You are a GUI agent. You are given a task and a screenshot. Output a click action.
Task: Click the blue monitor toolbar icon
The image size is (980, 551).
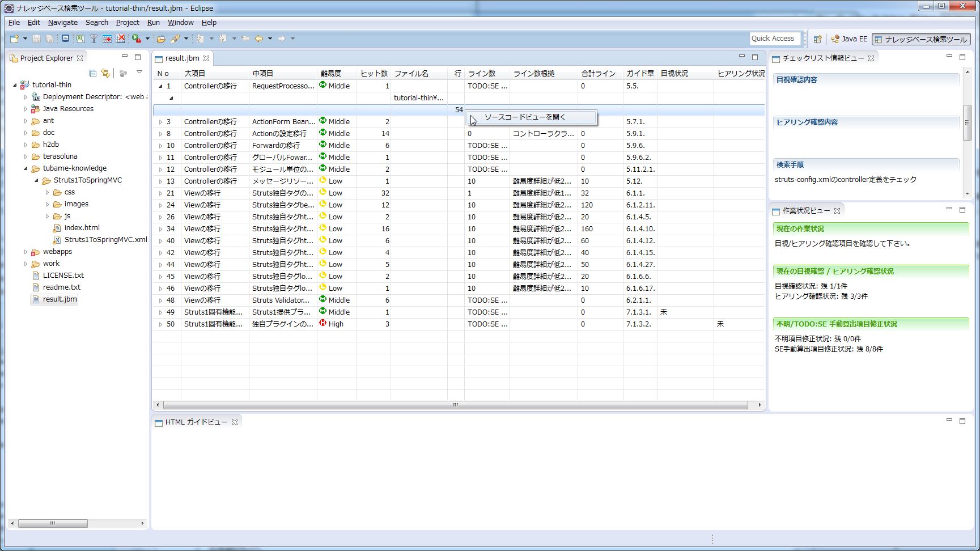click(65, 39)
